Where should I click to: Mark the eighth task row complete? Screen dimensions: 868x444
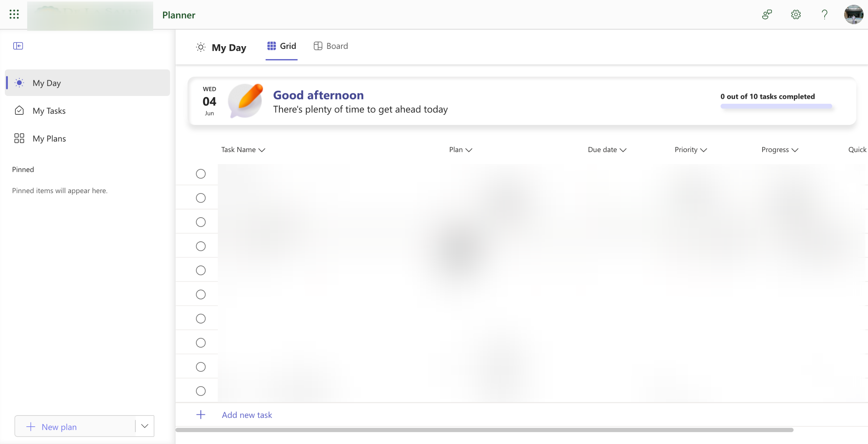coord(201,343)
